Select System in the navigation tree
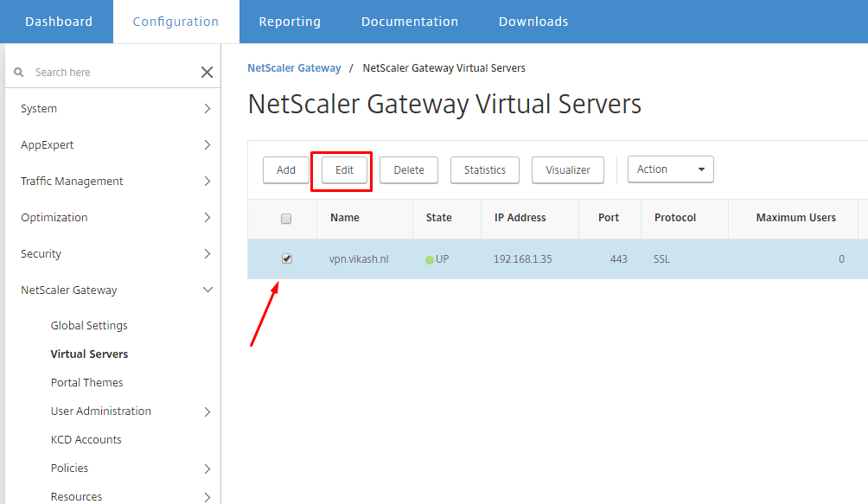This screenshot has height=504, width=868. coord(39,108)
